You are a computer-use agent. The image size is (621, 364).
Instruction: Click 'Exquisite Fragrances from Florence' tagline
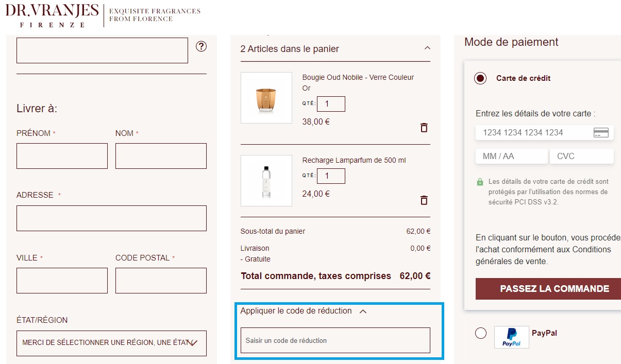click(155, 15)
